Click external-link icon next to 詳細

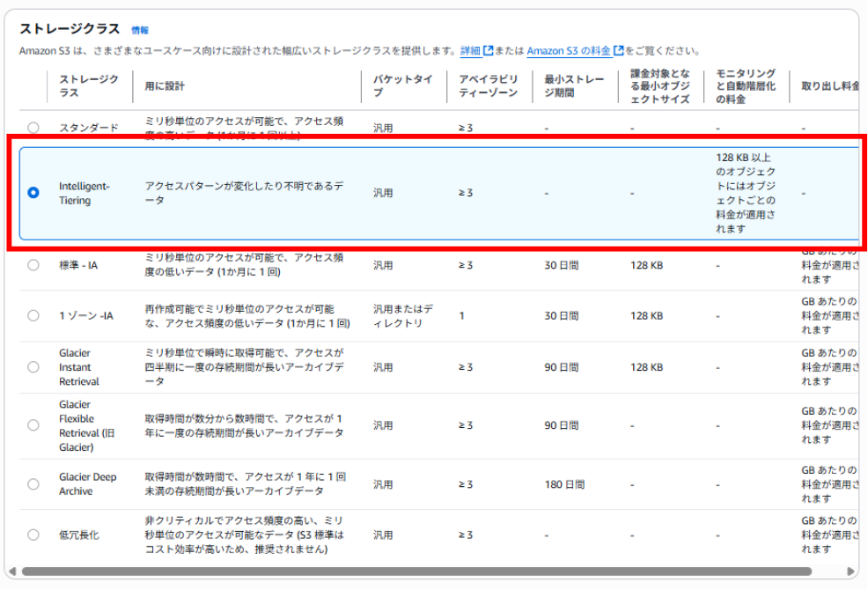(488, 51)
